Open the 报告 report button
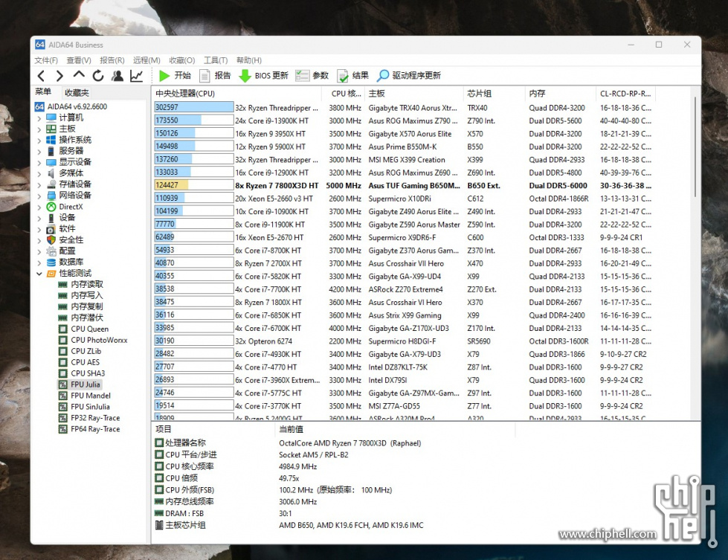This screenshot has width=728, height=560. 215,75
